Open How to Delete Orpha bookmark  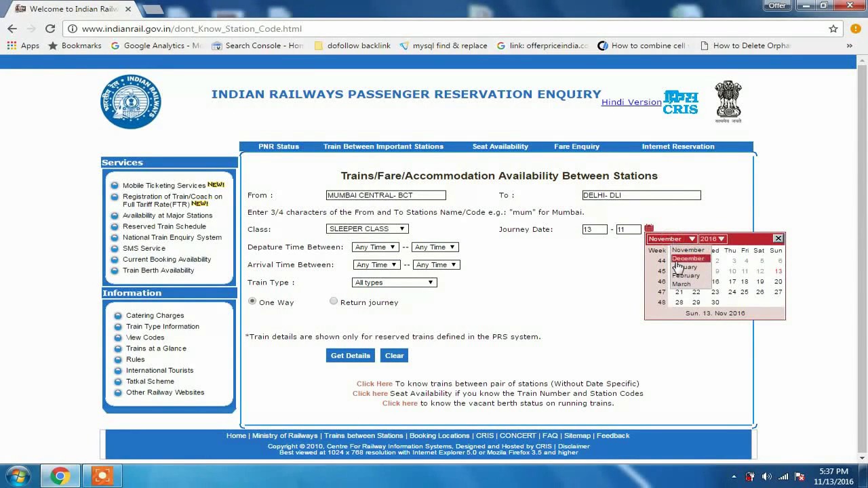pyautogui.click(x=745, y=45)
